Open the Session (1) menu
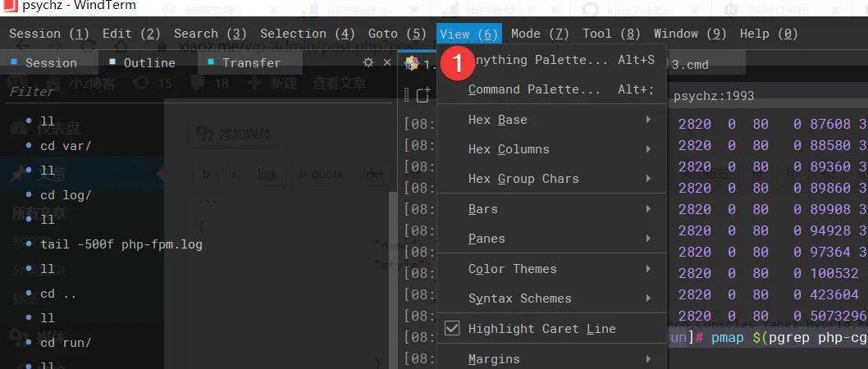 [x=49, y=34]
